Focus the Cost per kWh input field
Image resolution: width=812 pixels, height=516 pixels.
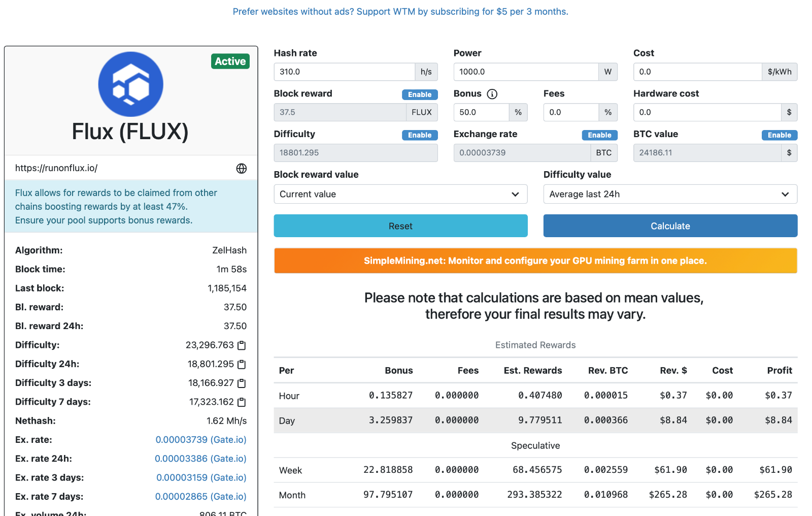[697, 72]
